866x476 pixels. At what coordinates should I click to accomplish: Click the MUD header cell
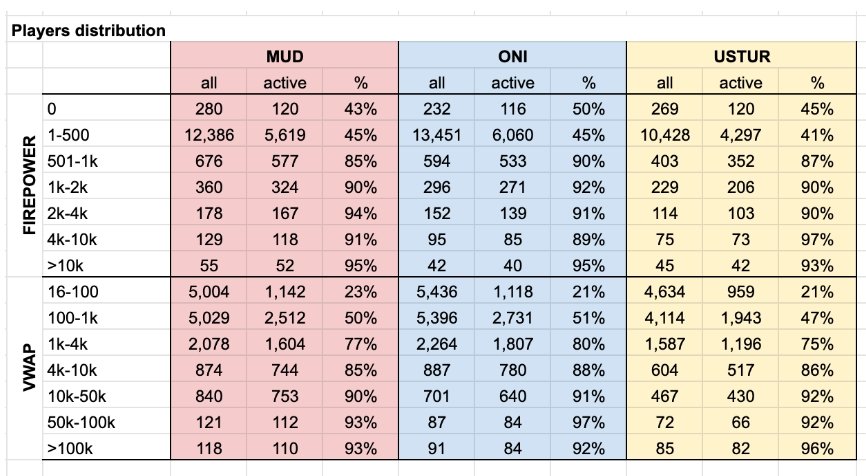click(x=284, y=57)
